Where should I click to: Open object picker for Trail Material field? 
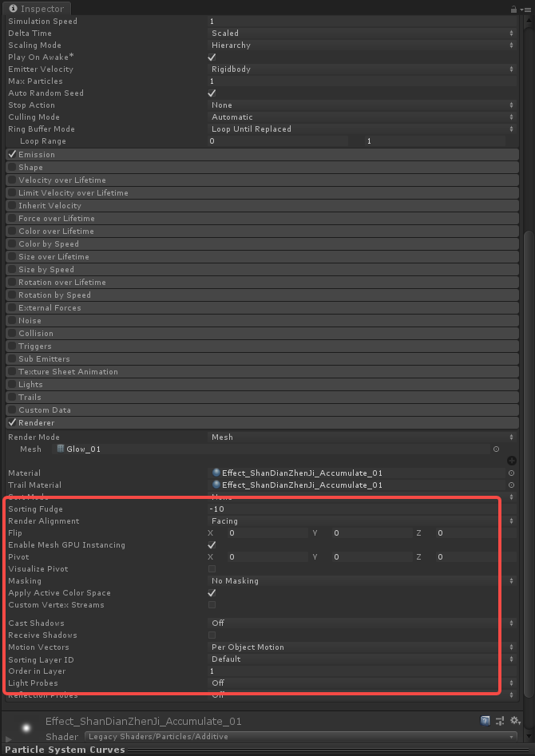511,485
